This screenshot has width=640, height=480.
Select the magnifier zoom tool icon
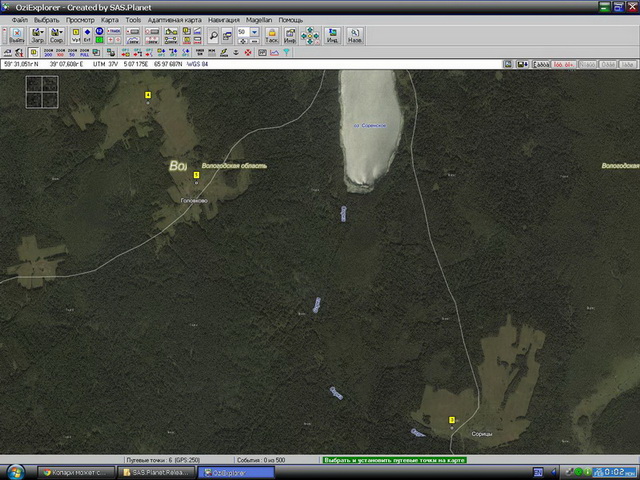tap(213, 34)
